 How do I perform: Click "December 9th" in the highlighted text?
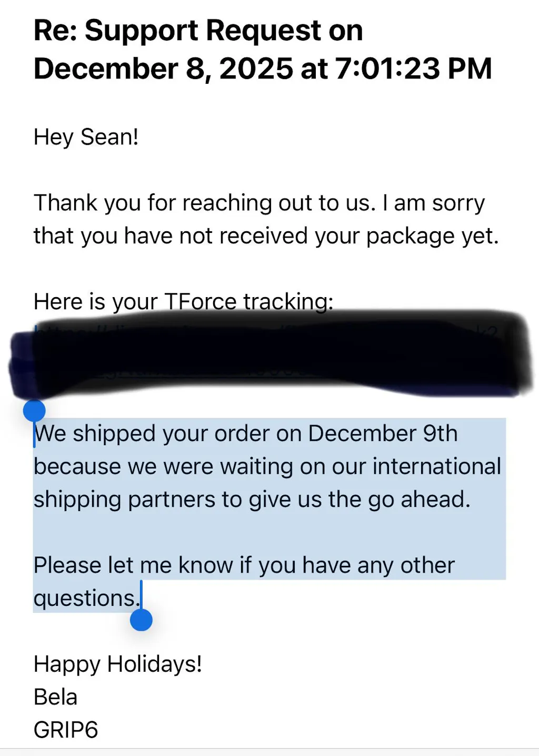(x=383, y=434)
